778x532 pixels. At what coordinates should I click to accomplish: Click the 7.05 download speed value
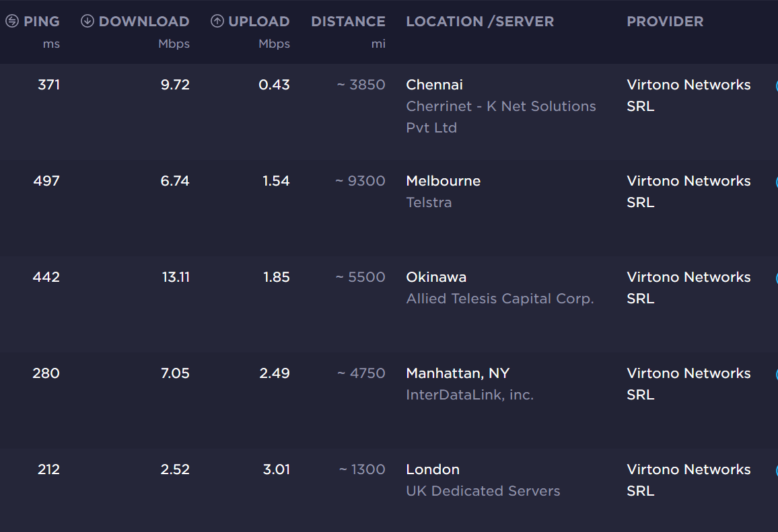(x=175, y=373)
